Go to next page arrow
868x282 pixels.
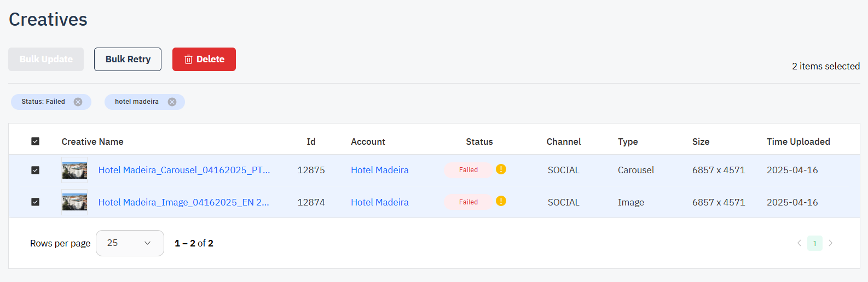point(830,243)
